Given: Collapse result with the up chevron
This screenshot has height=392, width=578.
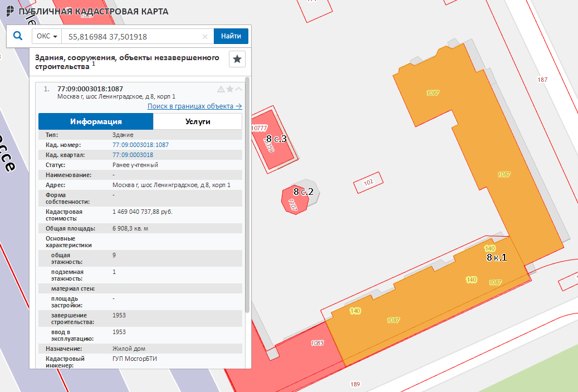Looking at the screenshot, I should tap(238, 89).
